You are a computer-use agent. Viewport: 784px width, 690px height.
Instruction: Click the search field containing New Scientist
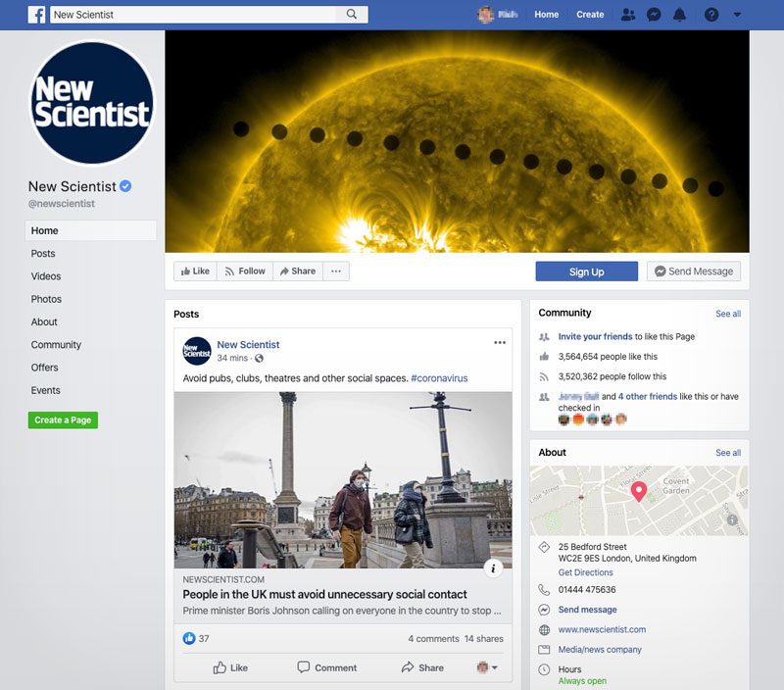coord(195,15)
